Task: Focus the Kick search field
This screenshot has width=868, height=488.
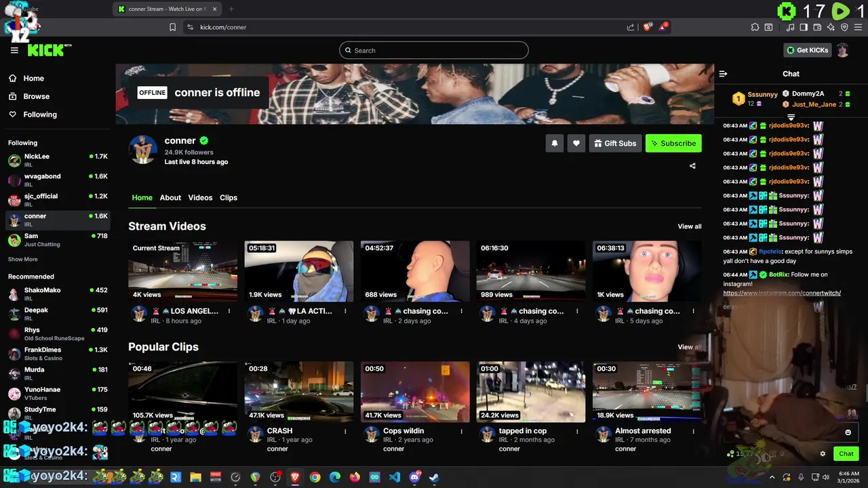Action: 434,50
